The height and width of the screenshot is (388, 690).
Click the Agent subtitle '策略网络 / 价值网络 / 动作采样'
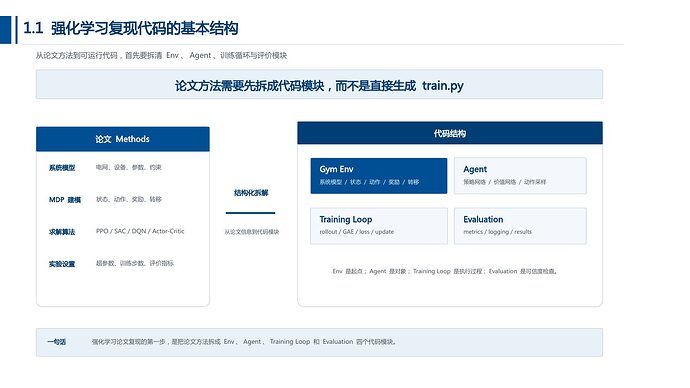click(x=505, y=182)
